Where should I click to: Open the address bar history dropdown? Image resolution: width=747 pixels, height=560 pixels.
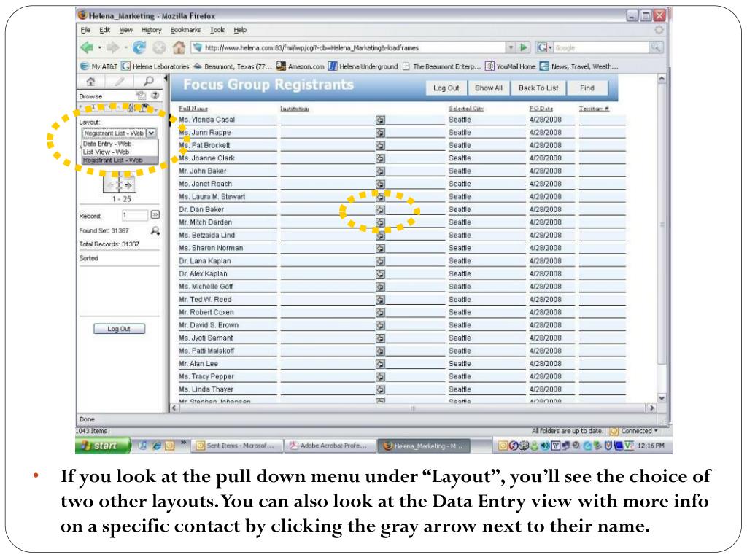[511, 47]
